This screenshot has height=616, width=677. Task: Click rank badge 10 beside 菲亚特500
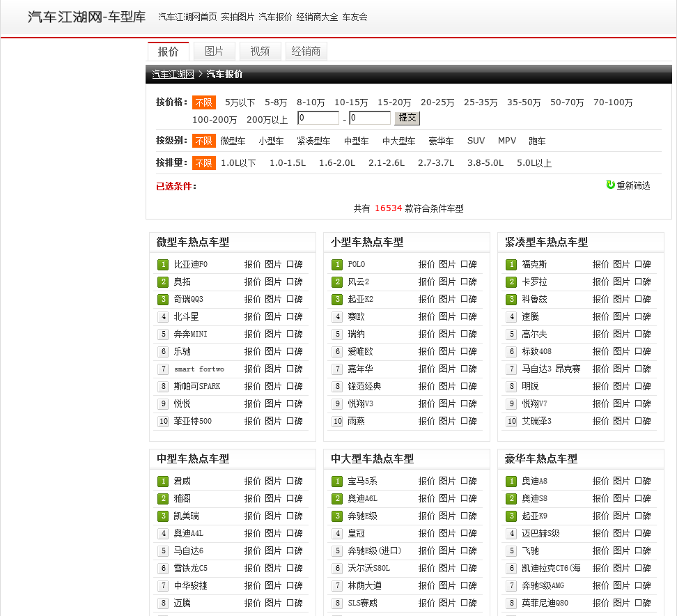click(x=163, y=421)
